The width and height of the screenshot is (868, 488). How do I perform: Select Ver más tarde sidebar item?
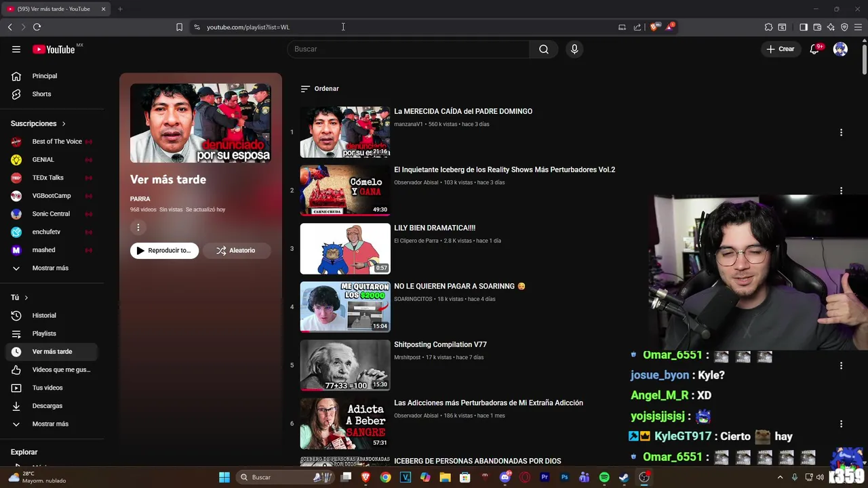click(x=52, y=352)
